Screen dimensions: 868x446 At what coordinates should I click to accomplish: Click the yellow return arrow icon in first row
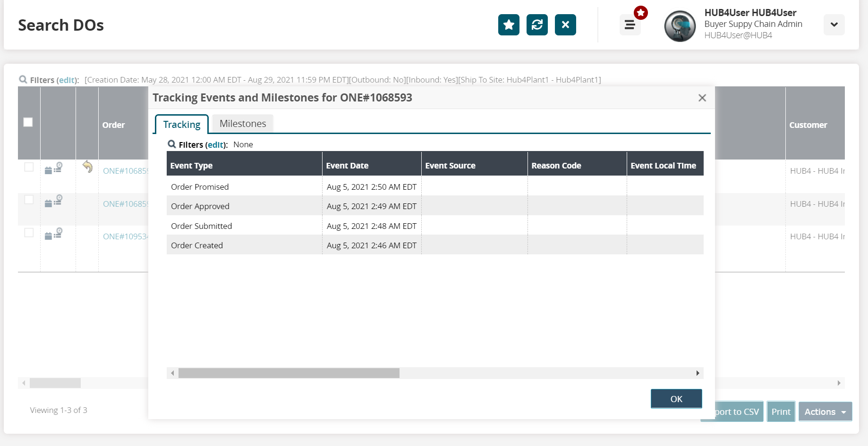[87, 167]
